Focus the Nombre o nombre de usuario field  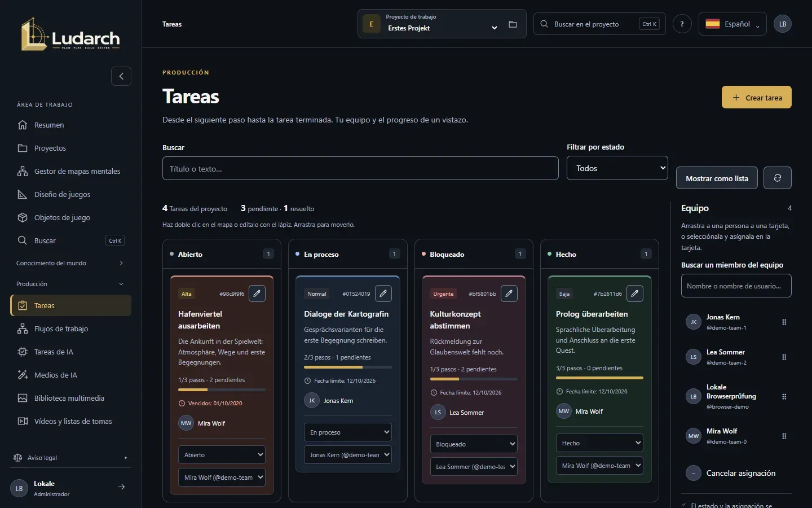(736, 286)
